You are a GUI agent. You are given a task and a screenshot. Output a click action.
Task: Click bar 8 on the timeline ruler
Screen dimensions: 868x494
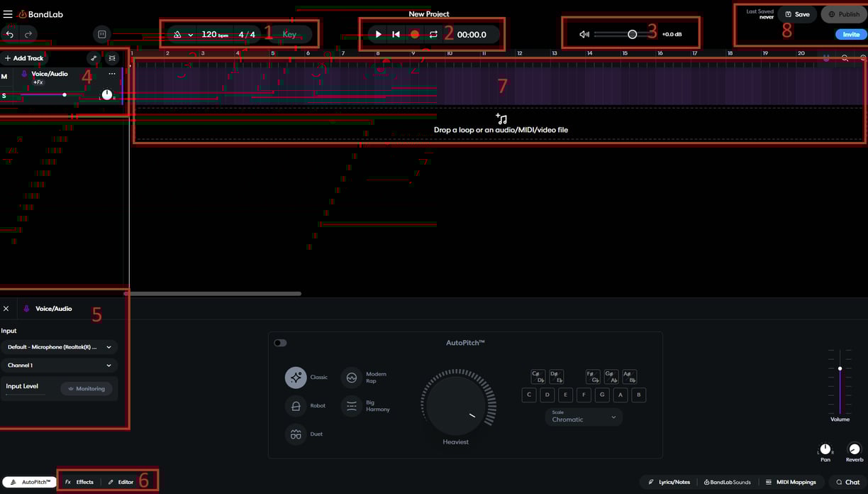click(377, 53)
